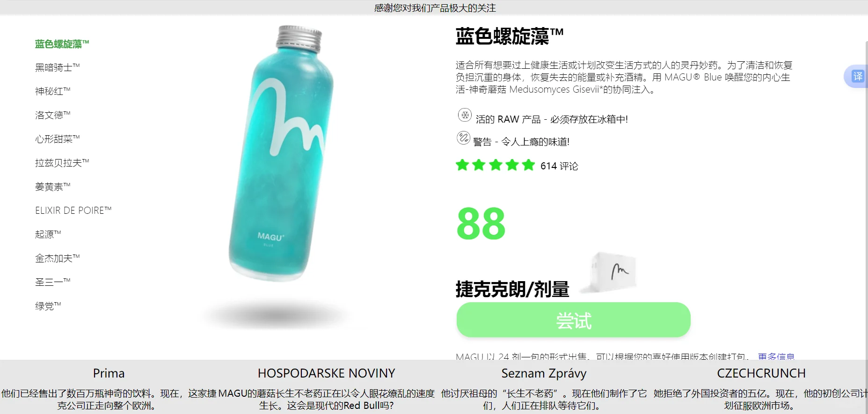The image size is (868, 414).
Task: Click the snowflake RAW product icon
Action: point(465,115)
